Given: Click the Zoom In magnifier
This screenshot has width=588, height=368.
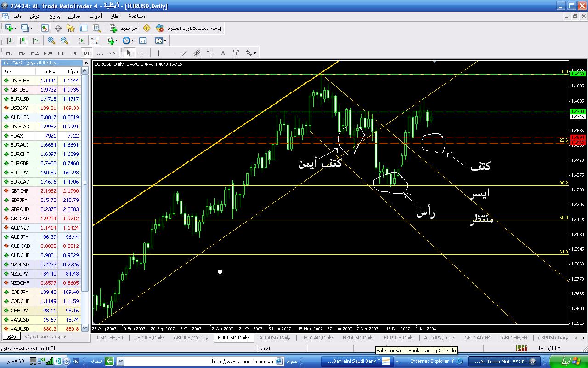Looking at the screenshot, I should click(x=51, y=40).
